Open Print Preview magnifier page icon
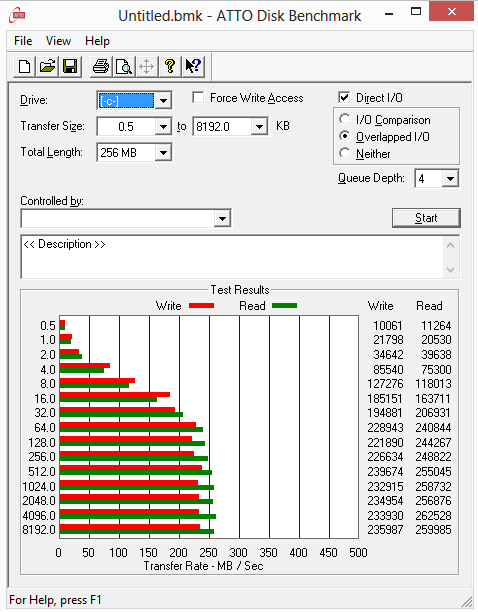 click(124, 66)
